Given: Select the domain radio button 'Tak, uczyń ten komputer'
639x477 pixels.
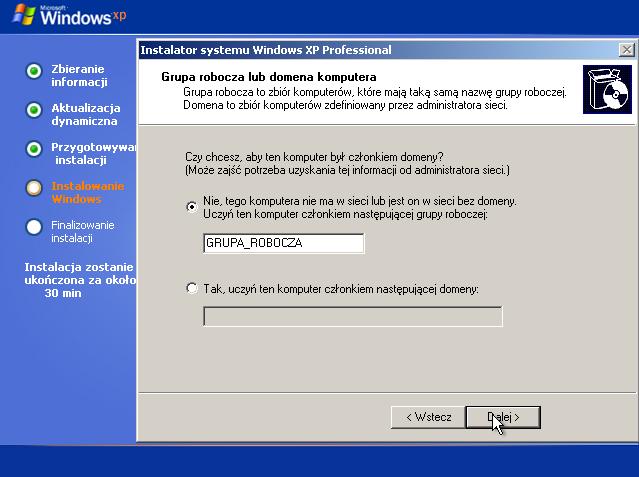Looking at the screenshot, I should tap(192, 288).
